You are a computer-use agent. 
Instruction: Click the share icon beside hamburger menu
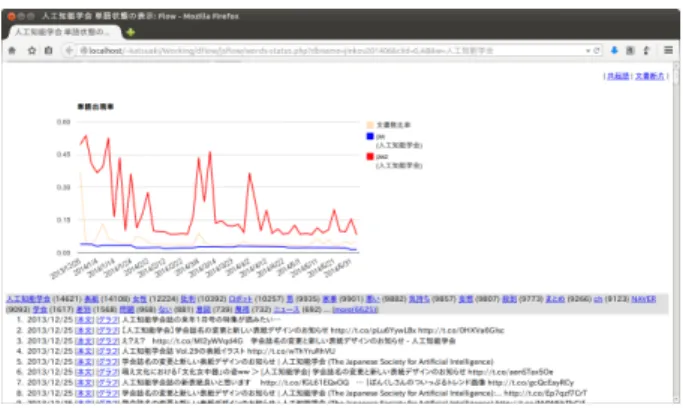pyautogui.click(x=647, y=51)
